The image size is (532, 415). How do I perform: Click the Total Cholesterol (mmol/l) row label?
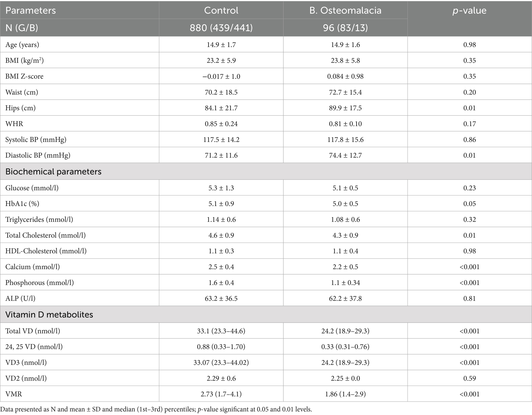(x=46, y=235)
